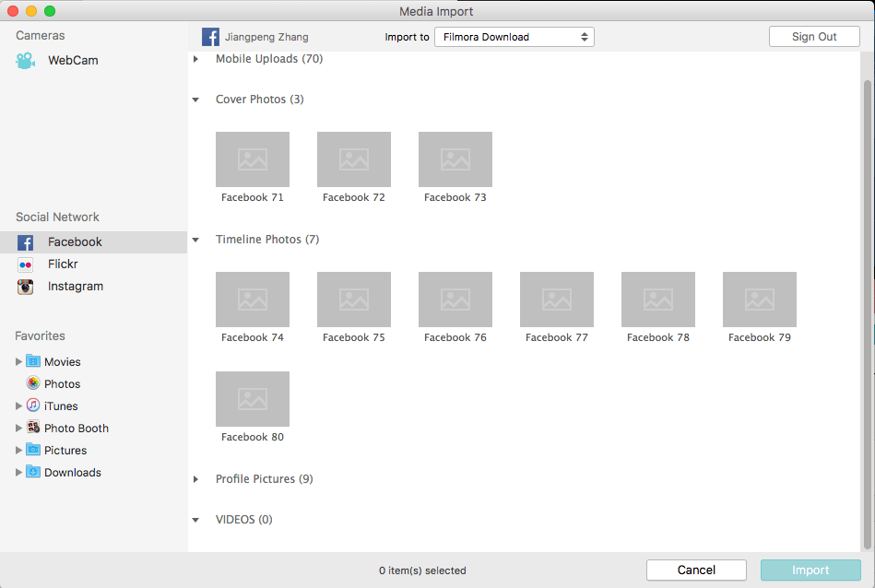Open Photo Booth label in Favorites
Screen dimensions: 875x588
77,429
